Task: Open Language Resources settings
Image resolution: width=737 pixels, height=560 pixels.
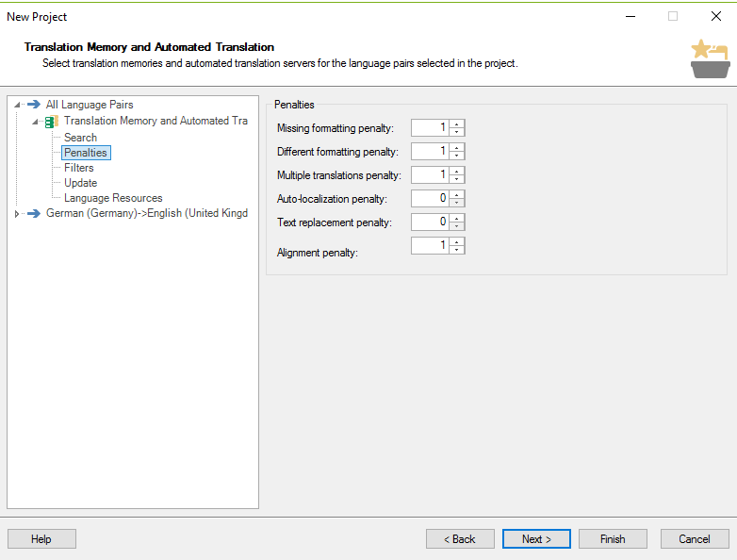Action: click(113, 198)
